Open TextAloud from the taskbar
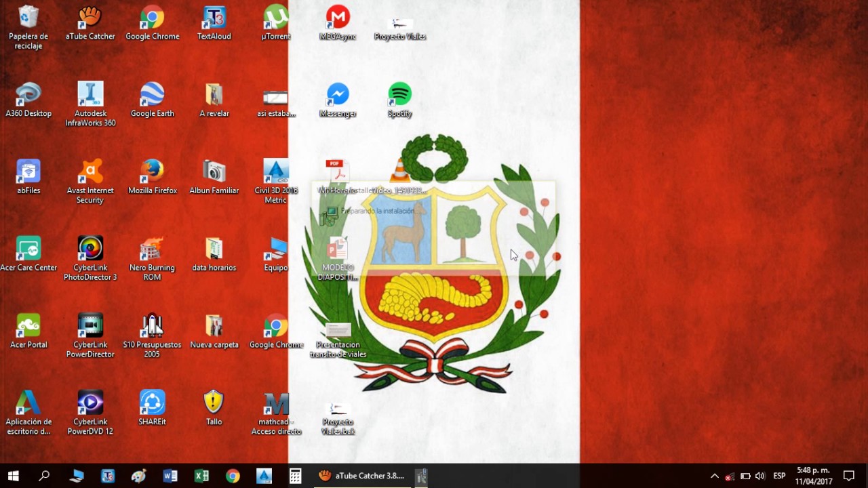Viewport: 868px width, 488px height. tap(108, 476)
